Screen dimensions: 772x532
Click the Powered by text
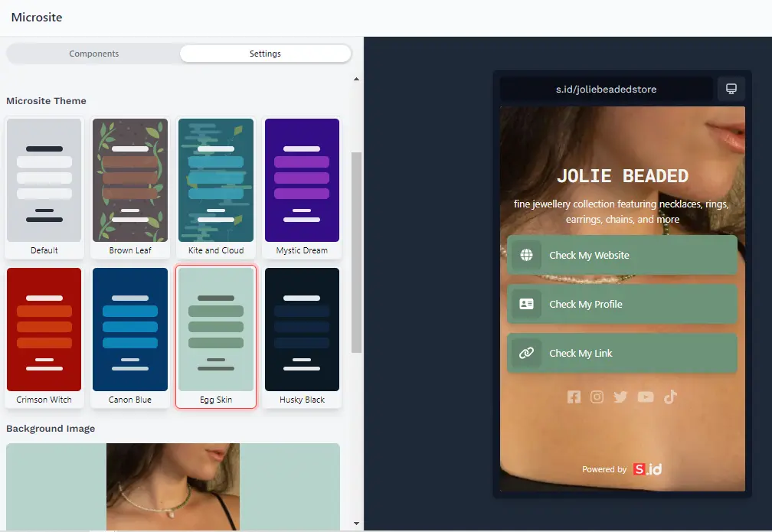(604, 469)
